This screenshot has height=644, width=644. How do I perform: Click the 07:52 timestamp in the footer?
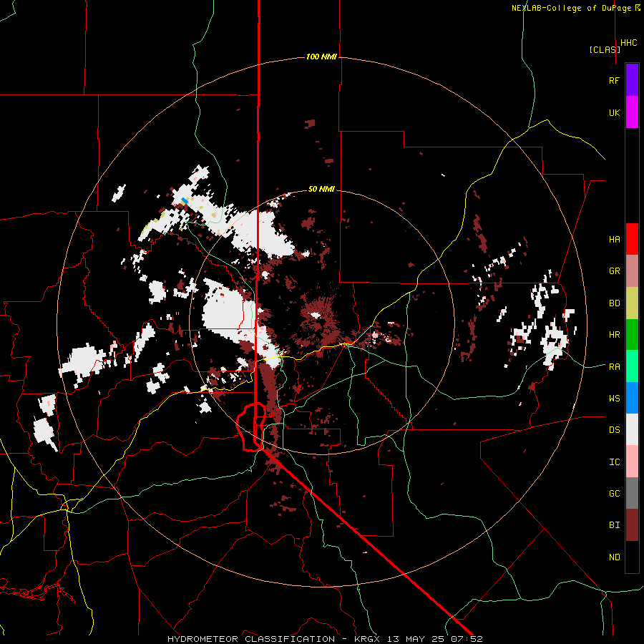click(x=469, y=639)
